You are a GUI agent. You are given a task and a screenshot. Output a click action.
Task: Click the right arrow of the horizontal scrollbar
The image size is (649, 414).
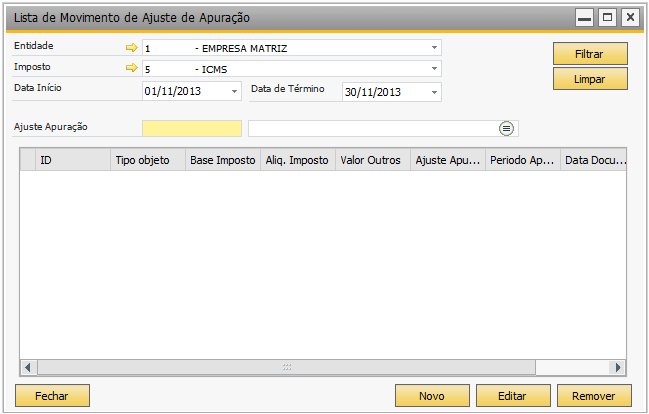618,367
